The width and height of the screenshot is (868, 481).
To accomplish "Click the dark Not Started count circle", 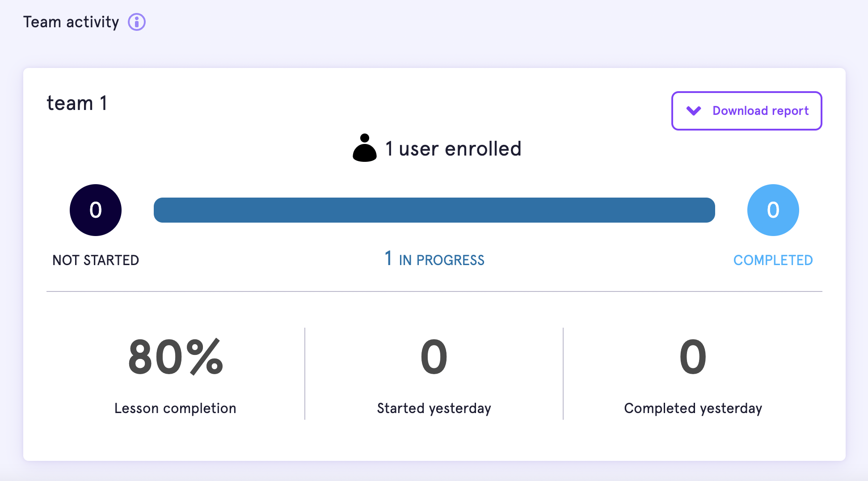I will pyautogui.click(x=96, y=210).
